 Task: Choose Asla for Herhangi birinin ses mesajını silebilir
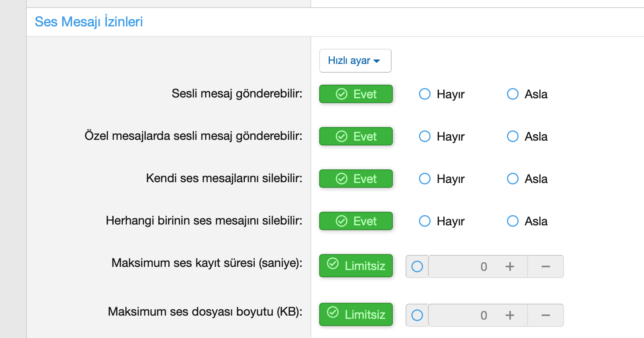pyautogui.click(x=527, y=221)
